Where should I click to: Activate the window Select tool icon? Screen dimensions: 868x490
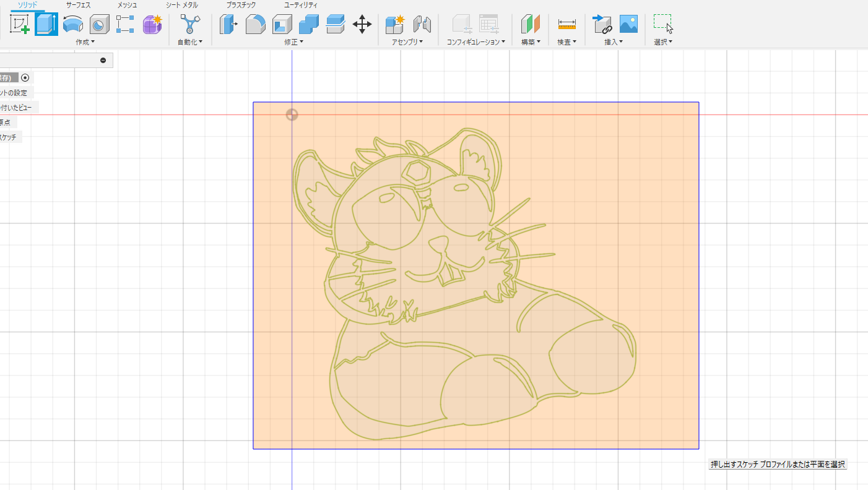pos(663,24)
